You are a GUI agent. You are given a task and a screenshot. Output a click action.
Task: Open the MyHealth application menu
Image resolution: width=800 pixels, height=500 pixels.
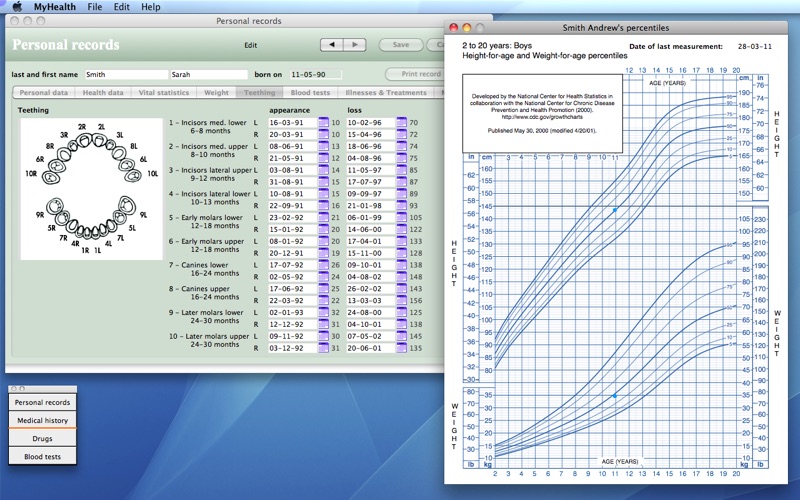(x=55, y=7)
